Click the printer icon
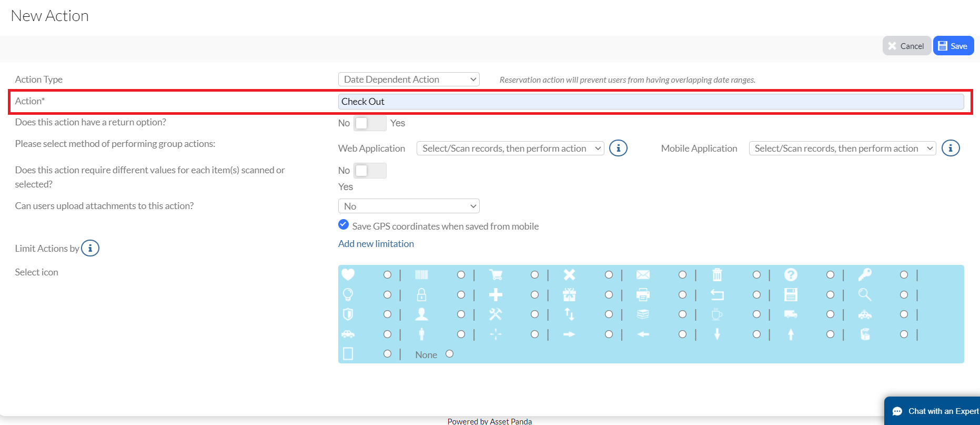Image resolution: width=980 pixels, height=425 pixels. (643, 294)
